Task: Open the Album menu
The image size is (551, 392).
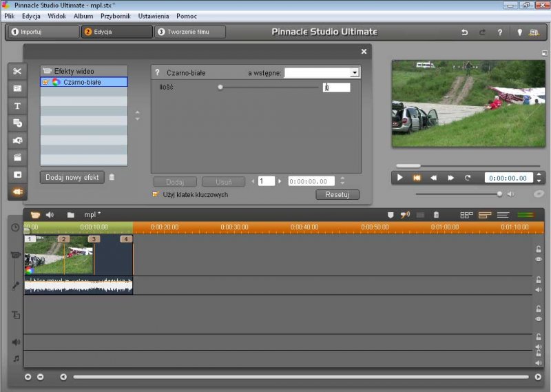Action: tap(83, 16)
